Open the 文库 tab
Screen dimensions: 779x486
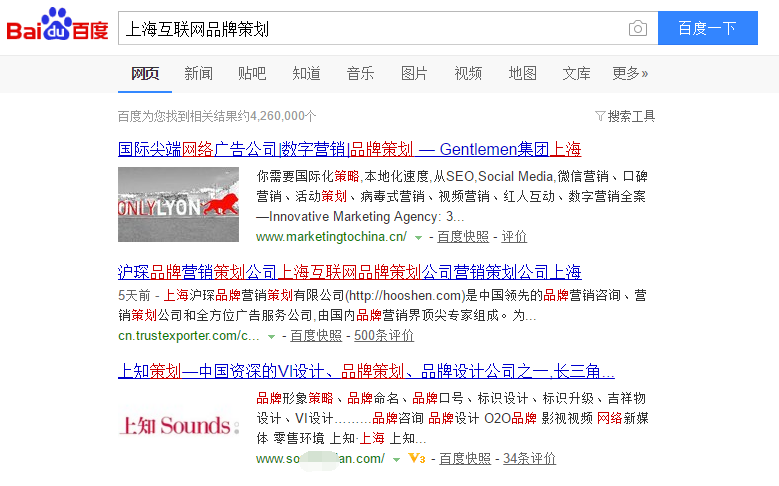click(x=576, y=74)
